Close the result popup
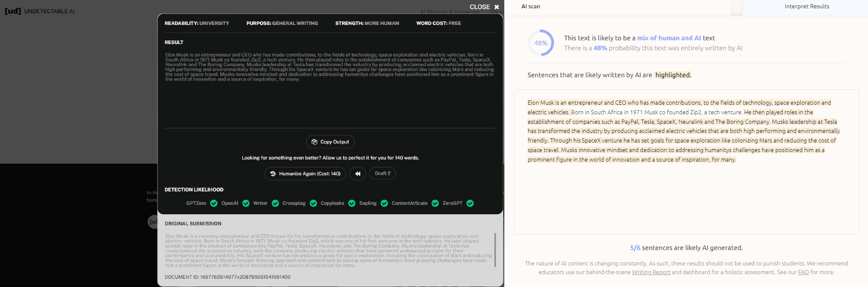Image resolution: width=868 pixels, height=287 pixels. [484, 7]
